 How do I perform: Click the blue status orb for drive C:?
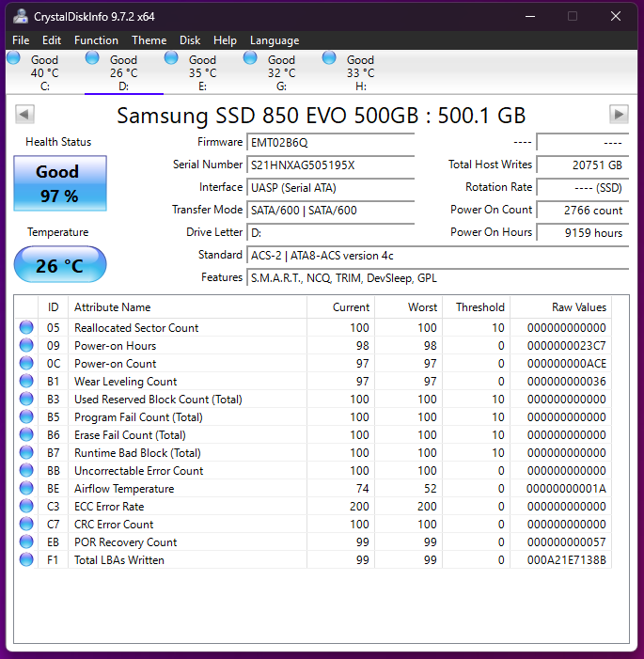pos(14,58)
